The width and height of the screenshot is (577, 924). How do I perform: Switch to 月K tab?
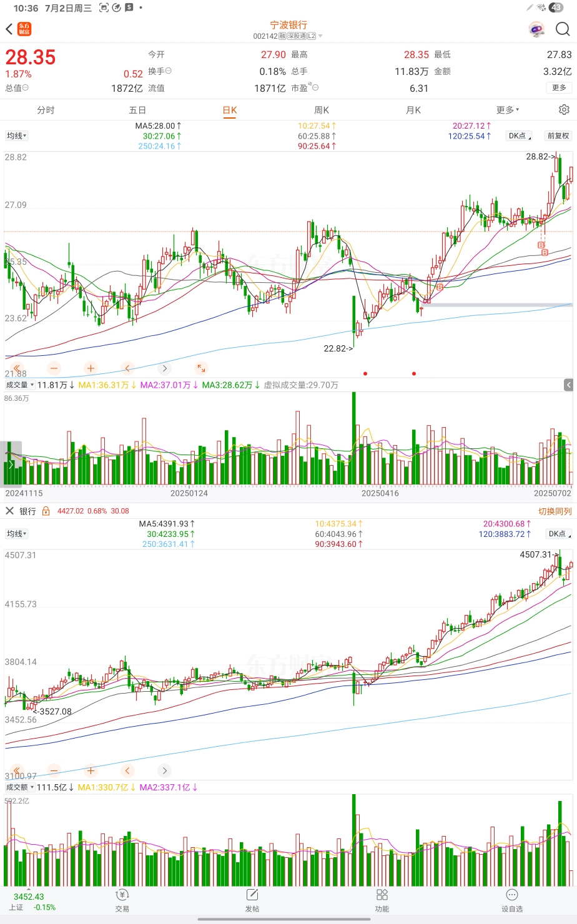[x=413, y=110]
